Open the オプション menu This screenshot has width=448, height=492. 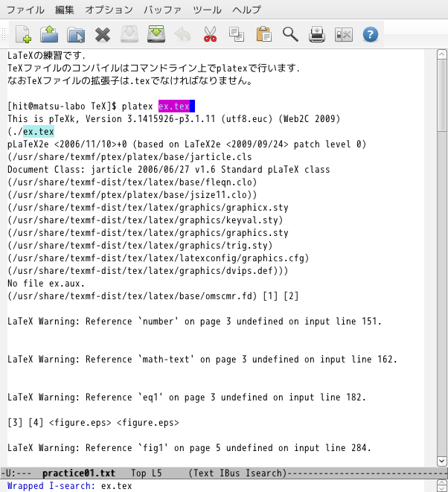point(109,10)
